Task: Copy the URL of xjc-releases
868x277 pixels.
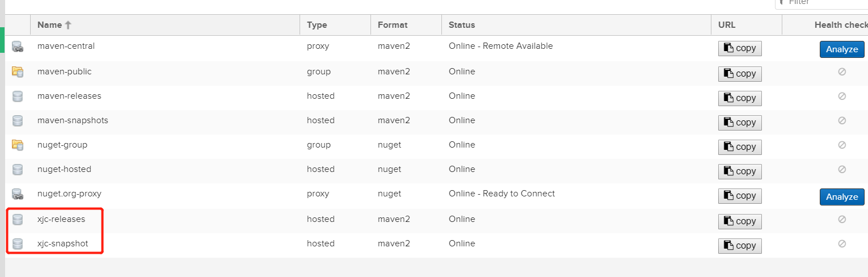Action: (740, 221)
